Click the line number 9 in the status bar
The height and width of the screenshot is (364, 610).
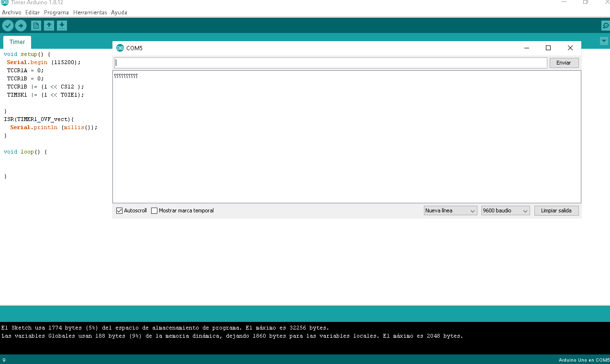point(4,360)
